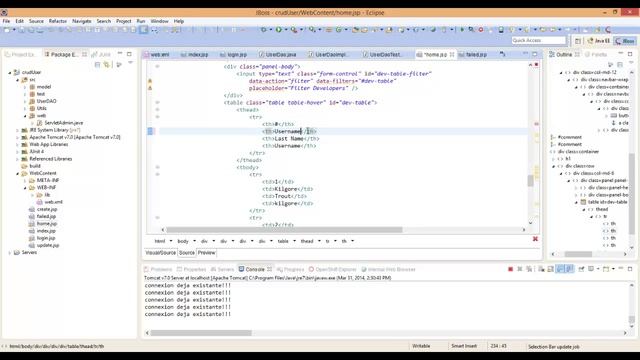Screen dimensions: 640x360
Task: Toggle show console on standard error
Action: click(x=569, y=269)
